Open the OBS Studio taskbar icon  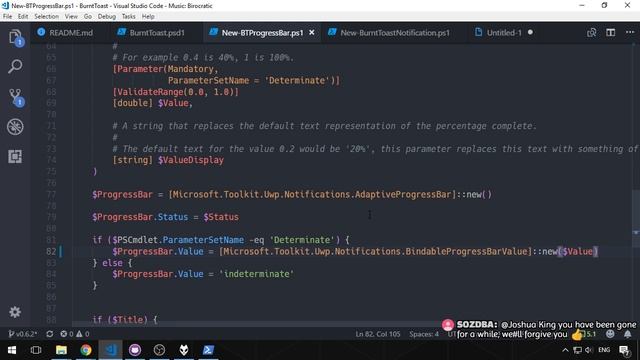[x=159, y=350]
